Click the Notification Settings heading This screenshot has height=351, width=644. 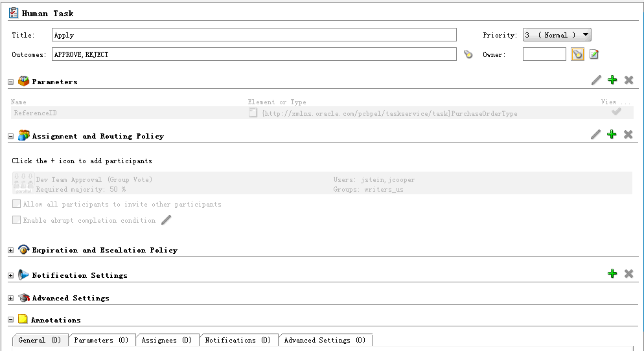click(x=80, y=275)
